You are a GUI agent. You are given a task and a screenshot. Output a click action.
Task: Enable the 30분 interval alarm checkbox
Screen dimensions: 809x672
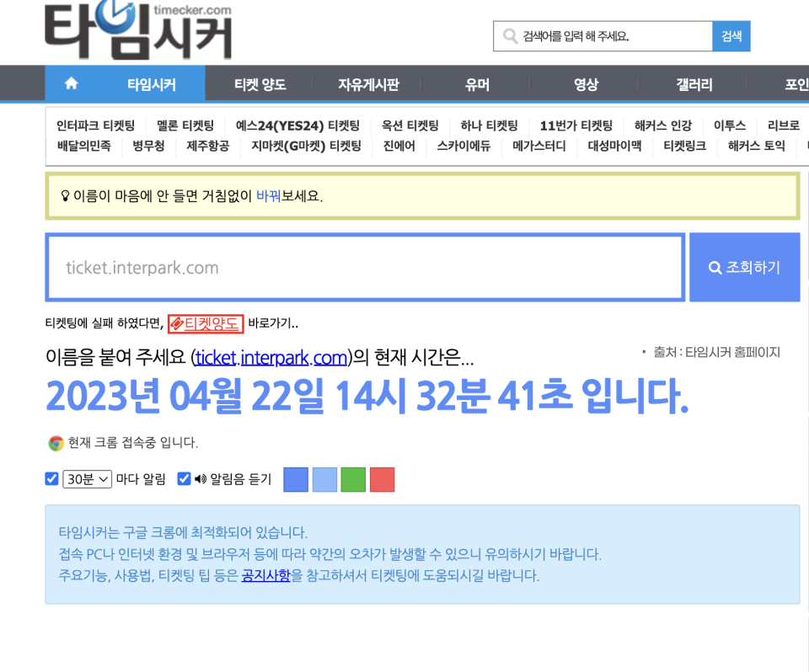coord(51,478)
